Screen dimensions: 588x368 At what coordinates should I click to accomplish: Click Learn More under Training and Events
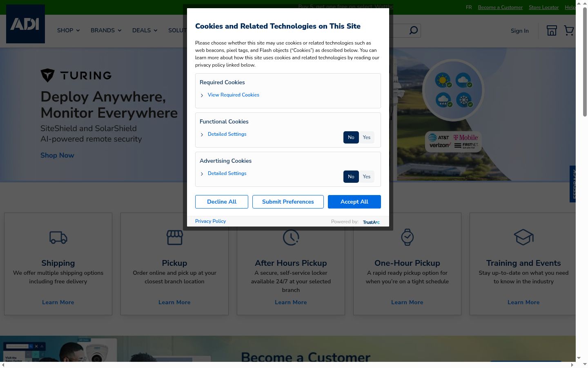pyautogui.click(x=523, y=302)
